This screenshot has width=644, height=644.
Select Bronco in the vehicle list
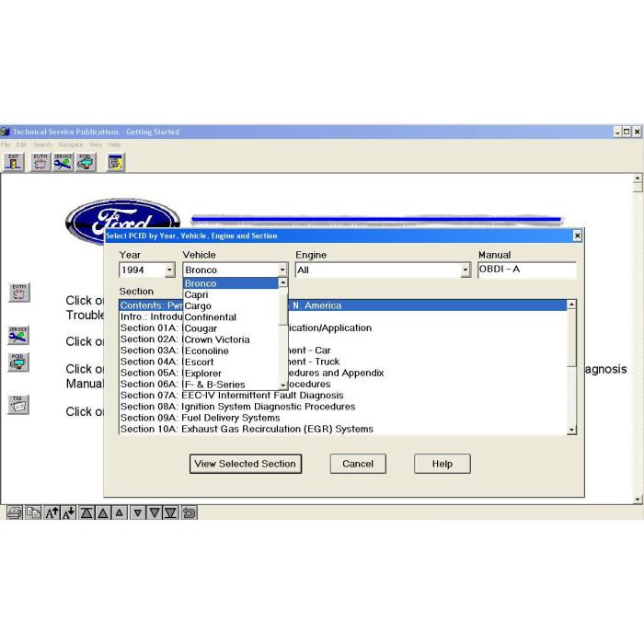(231, 283)
